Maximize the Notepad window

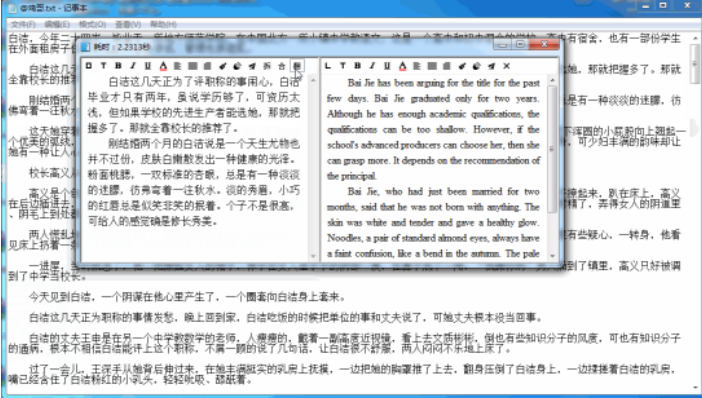[x=663, y=6]
